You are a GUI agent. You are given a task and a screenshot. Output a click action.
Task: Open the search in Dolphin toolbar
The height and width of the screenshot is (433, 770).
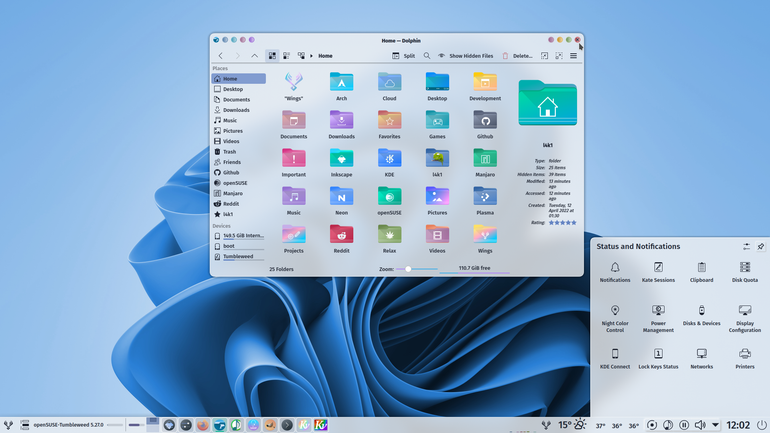tap(427, 56)
